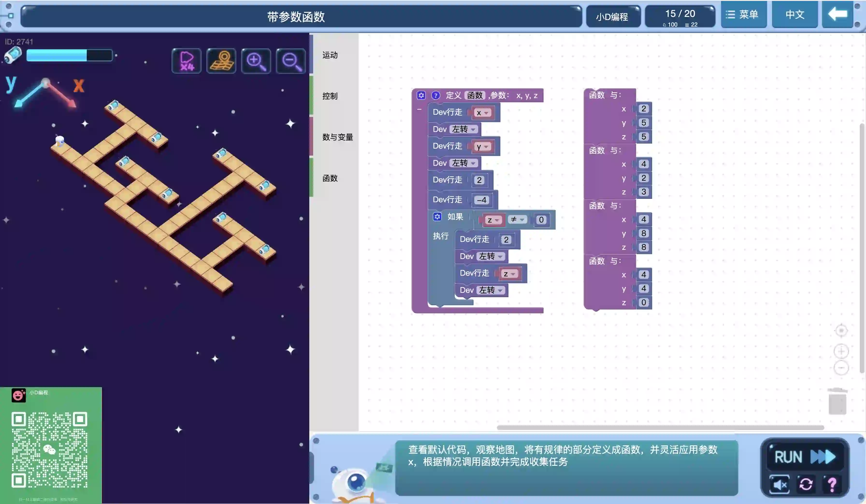The height and width of the screenshot is (504, 866).
Task: Click the x4 speed-up icon
Action: coord(186,61)
